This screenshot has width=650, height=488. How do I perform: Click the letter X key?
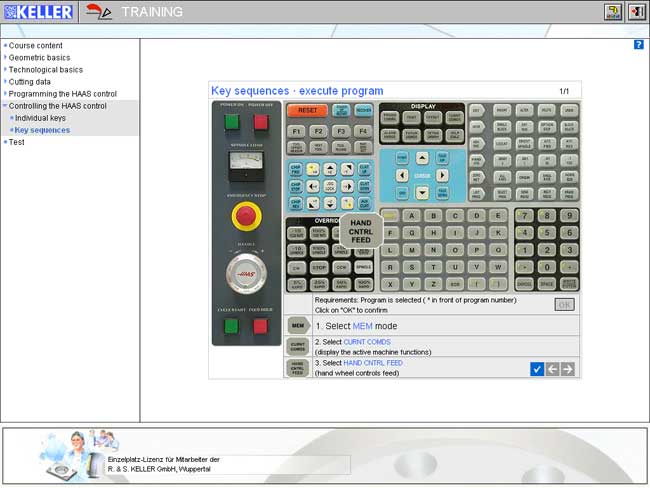pyautogui.click(x=390, y=284)
